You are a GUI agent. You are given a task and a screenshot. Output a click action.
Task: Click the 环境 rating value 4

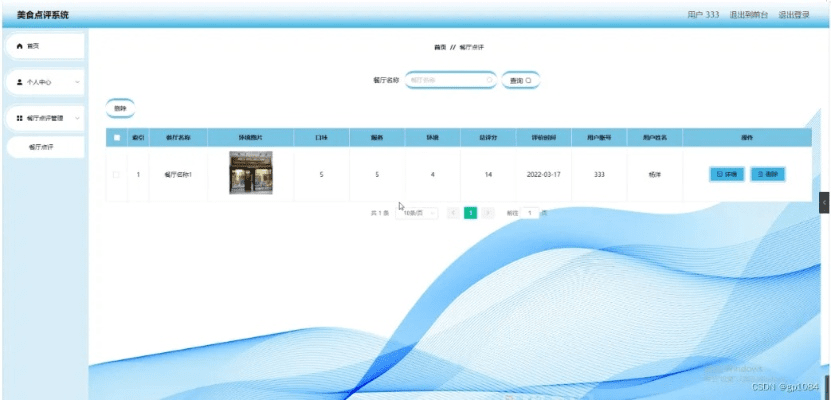point(432,174)
